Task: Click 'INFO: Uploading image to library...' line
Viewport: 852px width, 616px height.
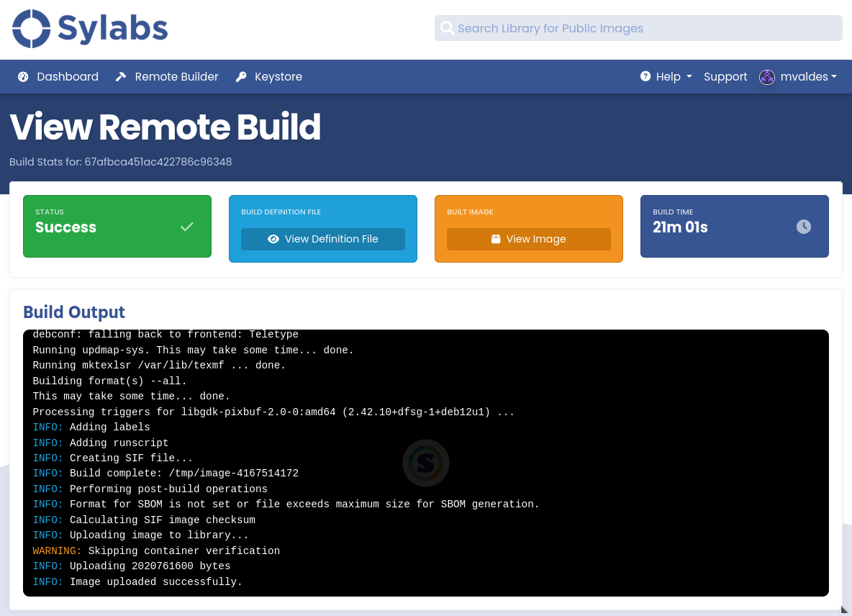Action: coord(141,535)
